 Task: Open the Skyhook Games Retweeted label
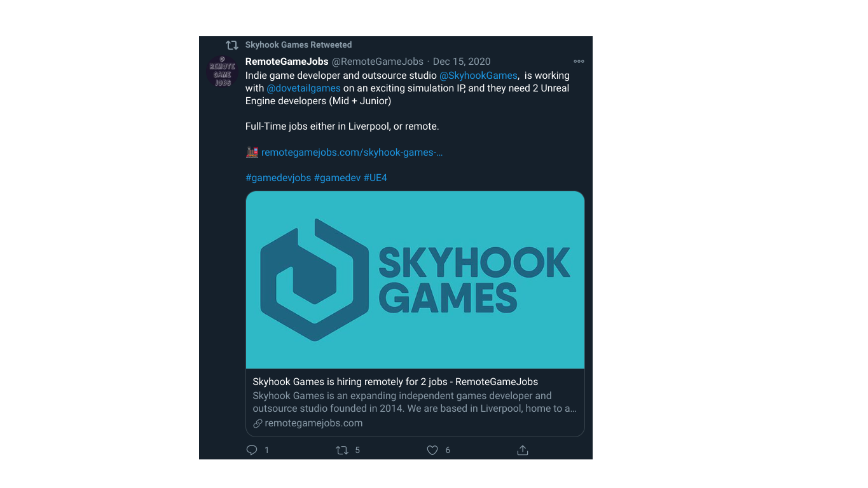(x=298, y=45)
